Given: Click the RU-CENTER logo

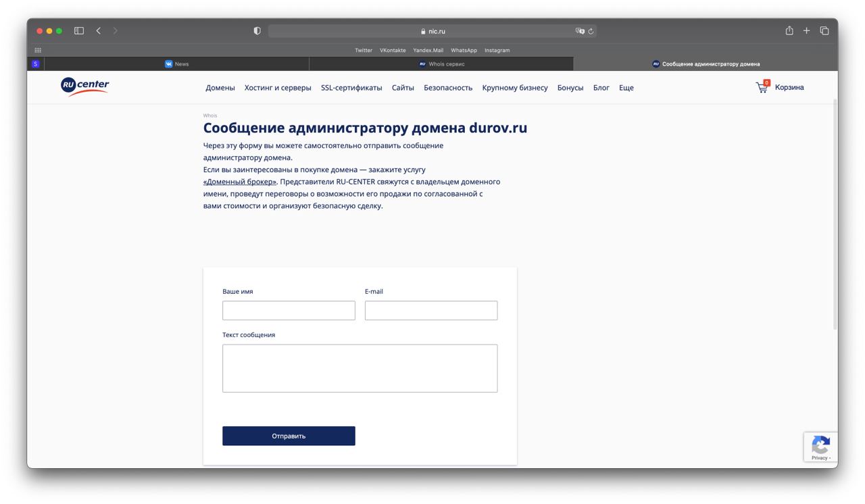Looking at the screenshot, I should pos(84,86).
